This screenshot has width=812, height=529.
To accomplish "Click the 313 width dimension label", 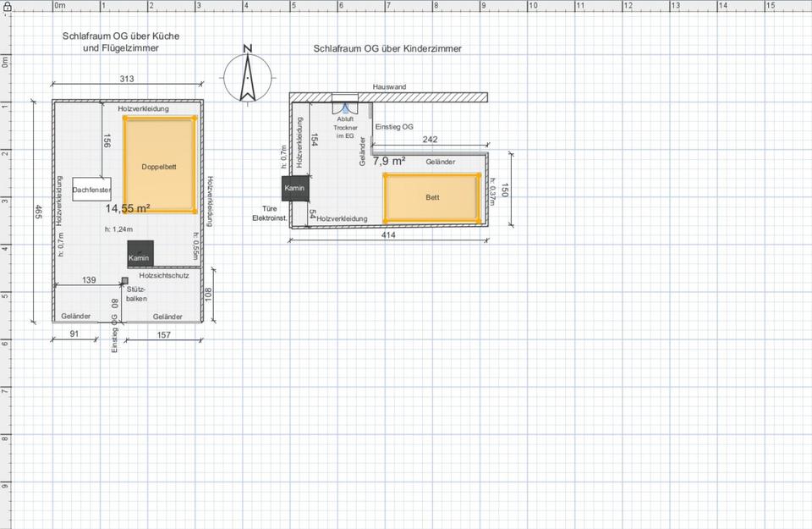I will 127,79.
